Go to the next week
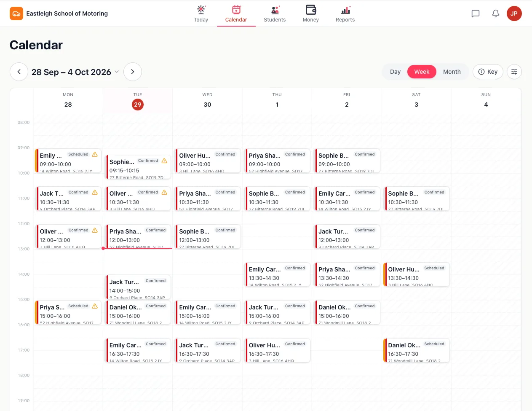This screenshot has height=411, width=532. coord(133,72)
